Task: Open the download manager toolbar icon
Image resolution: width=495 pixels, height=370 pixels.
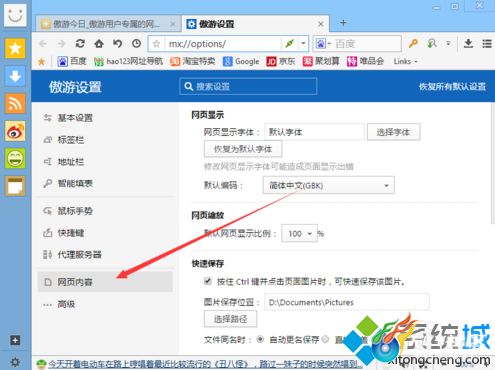Action: [x=468, y=44]
